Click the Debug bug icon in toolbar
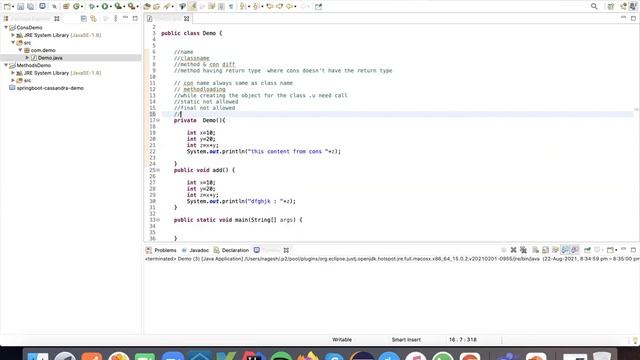 tap(92, 6)
